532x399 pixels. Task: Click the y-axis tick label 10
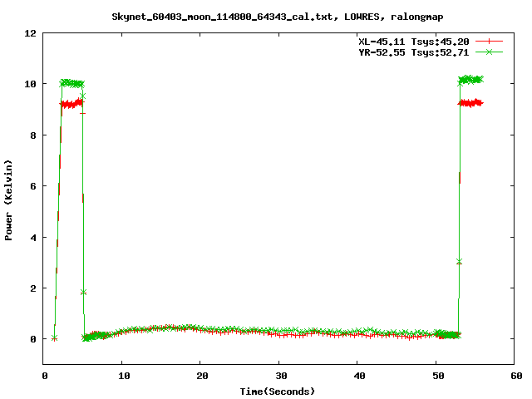31,84
